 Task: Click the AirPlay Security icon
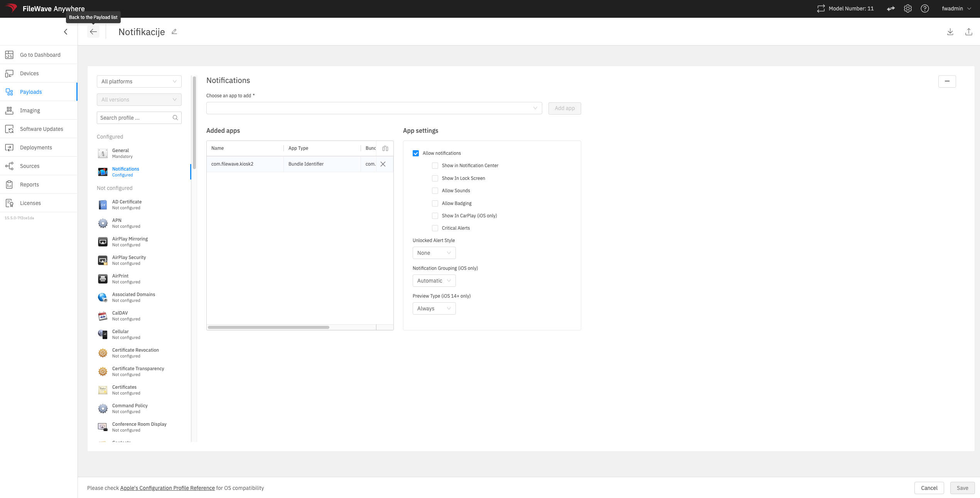(103, 260)
